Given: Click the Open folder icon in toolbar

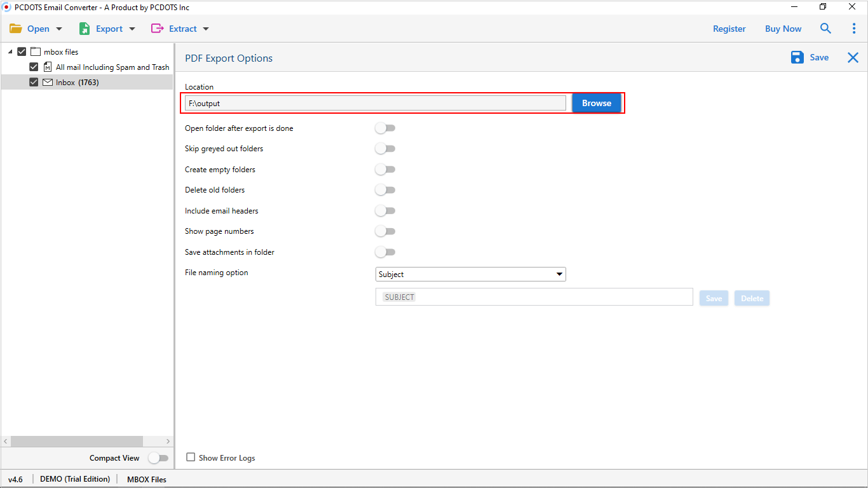Looking at the screenshot, I should [x=16, y=29].
